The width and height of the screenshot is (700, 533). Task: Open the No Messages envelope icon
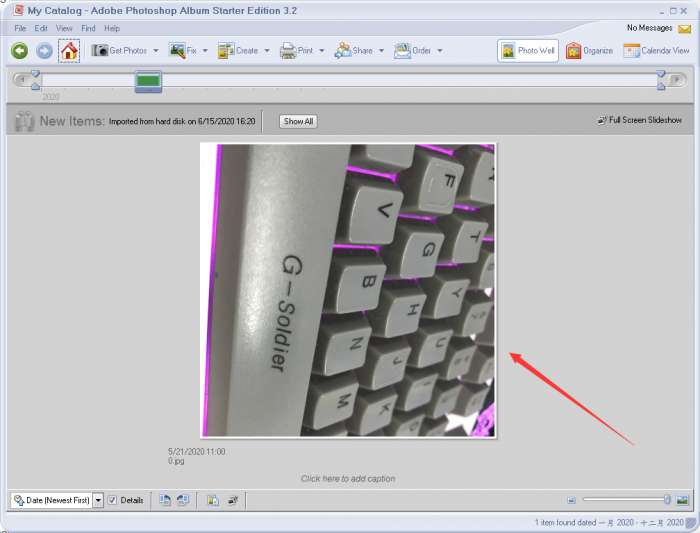pyautogui.click(x=684, y=29)
